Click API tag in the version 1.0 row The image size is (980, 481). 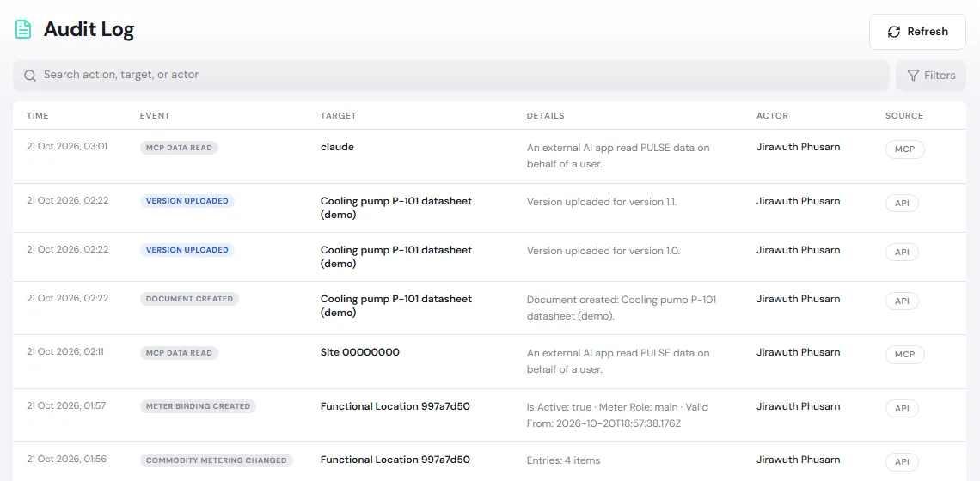pyautogui.click(x=902, y=253)
